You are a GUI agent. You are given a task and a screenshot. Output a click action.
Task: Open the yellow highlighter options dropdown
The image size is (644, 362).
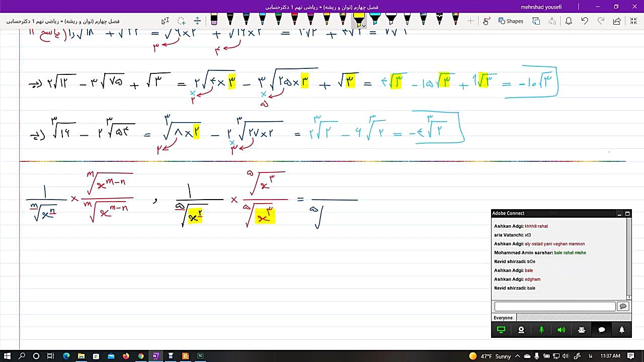click(363, 25)
